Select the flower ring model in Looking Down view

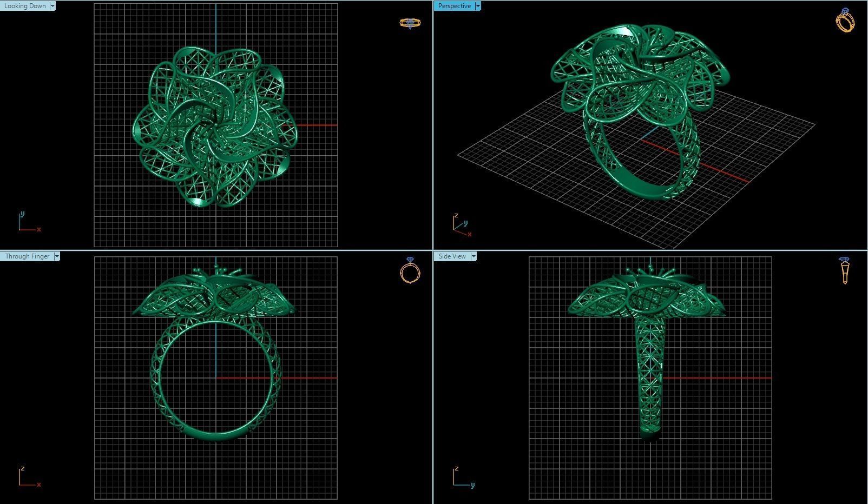[215, 127]
